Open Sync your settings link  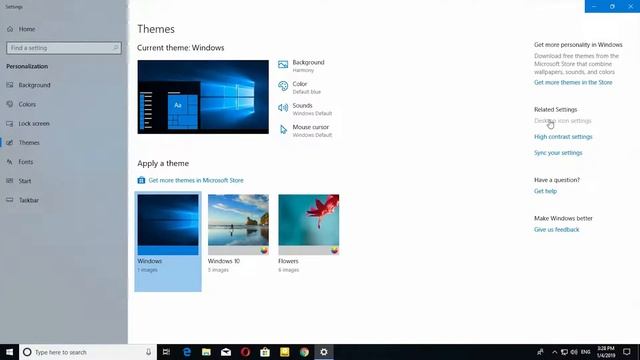pyautogui.click(x=558, y=153)
